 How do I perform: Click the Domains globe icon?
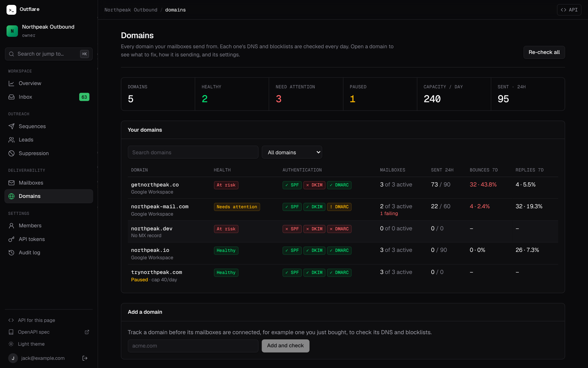[x=11, y=196]
